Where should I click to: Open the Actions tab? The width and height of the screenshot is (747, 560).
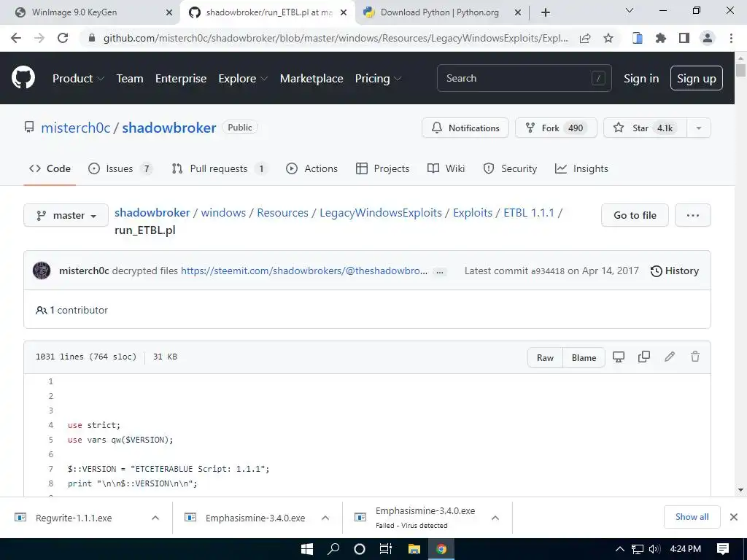[311, 168]
